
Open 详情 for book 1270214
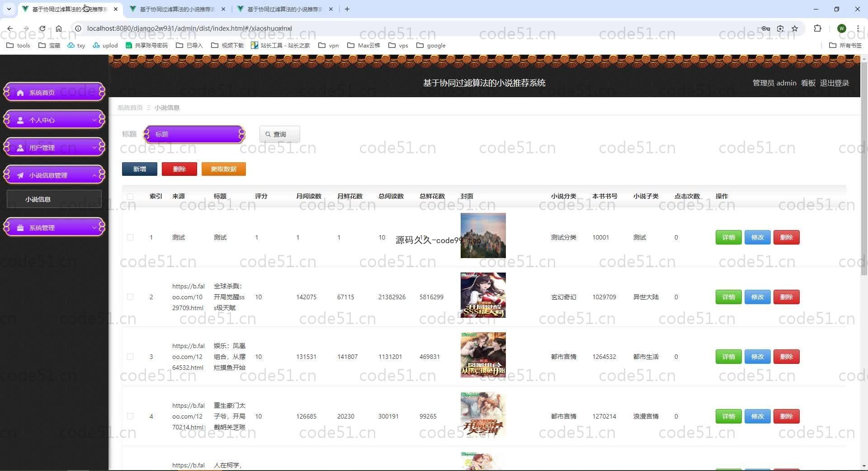[x=728, y=416]
